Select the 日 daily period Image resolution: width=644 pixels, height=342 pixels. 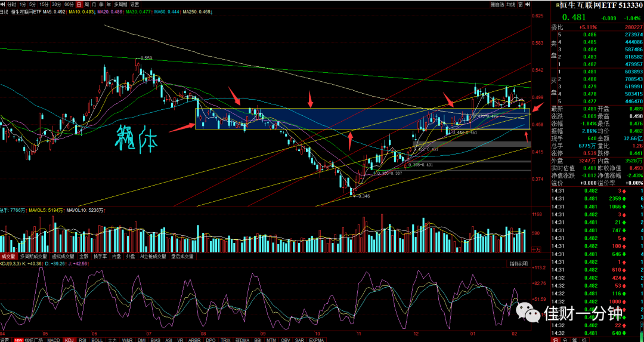pos(79,5)
